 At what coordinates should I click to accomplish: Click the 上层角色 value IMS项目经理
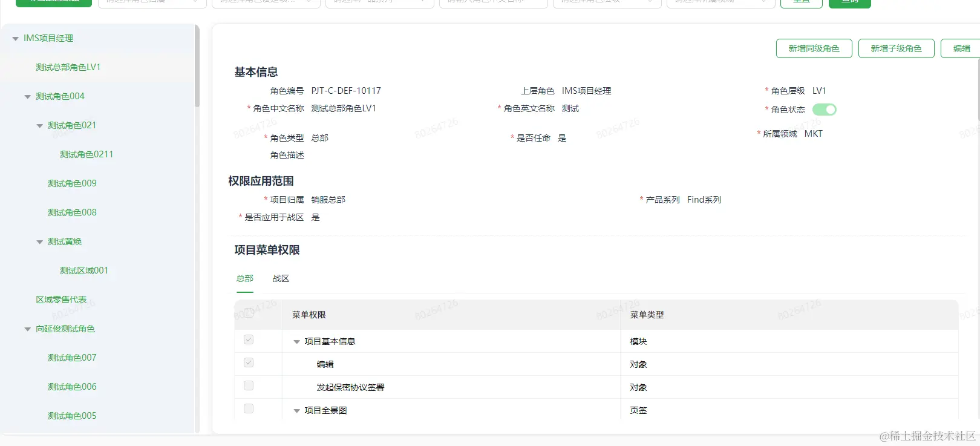click(586, 91)
